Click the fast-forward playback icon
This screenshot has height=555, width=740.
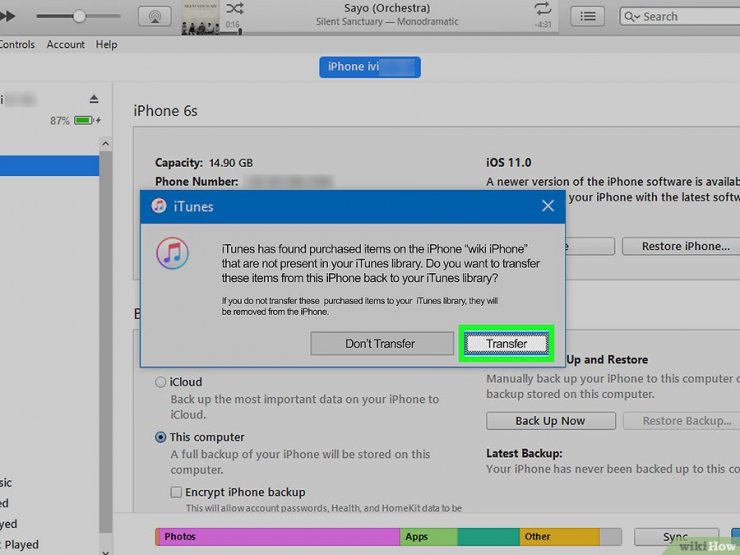[x=8, y=16]
